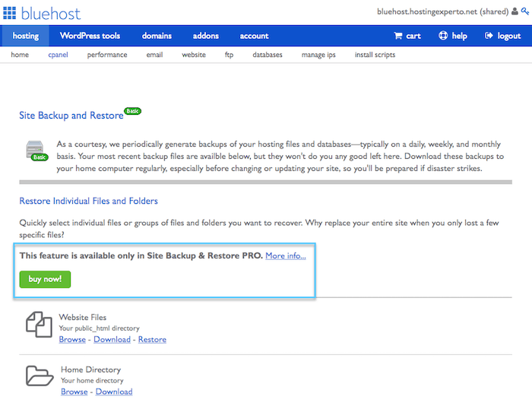Click the server backup icon with Basic label

click(x=36, y=151)
